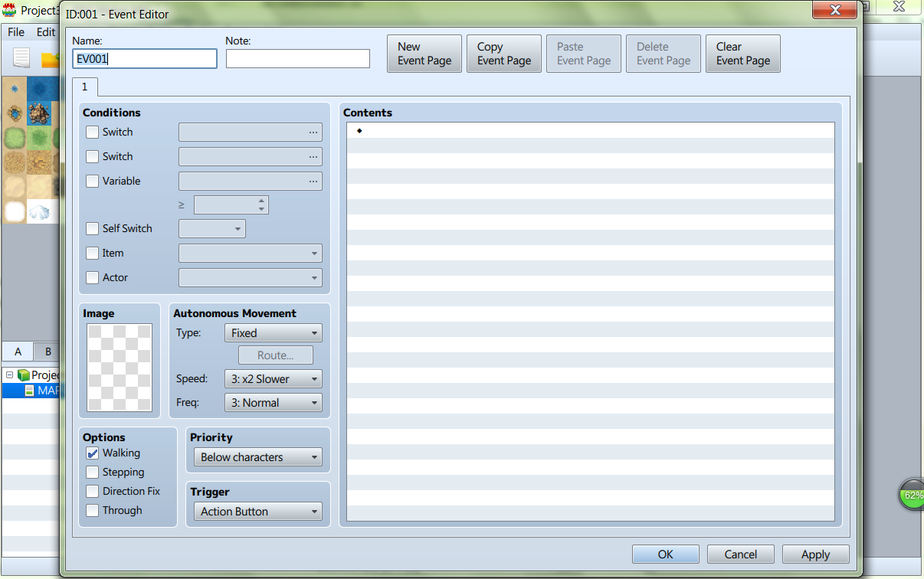Click into the Note text field
Screen dimensions: 924x579
click(298, 59)
